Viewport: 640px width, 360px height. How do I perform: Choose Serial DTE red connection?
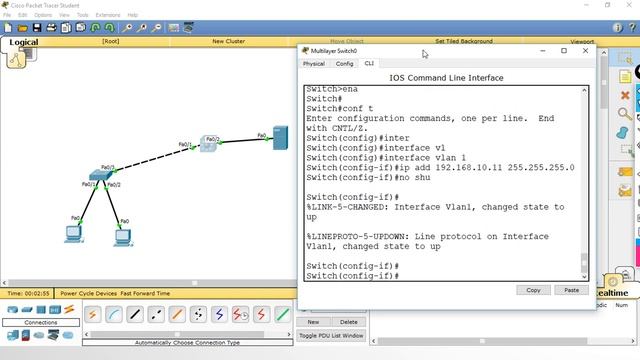pyautogui.click(x=261, y=314)
